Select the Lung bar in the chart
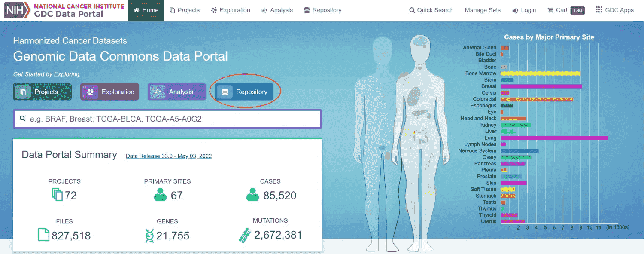 (x=554, y=138)
